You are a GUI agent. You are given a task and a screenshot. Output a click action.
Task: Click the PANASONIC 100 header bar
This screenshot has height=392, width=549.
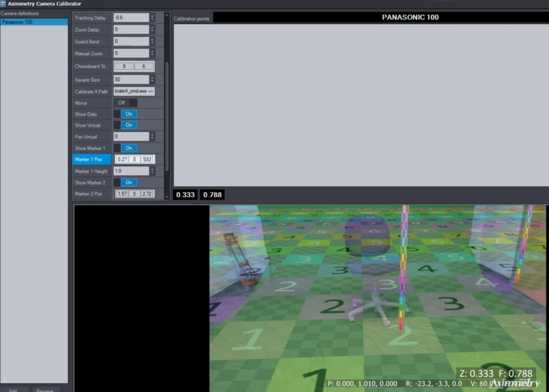point(381,17)
